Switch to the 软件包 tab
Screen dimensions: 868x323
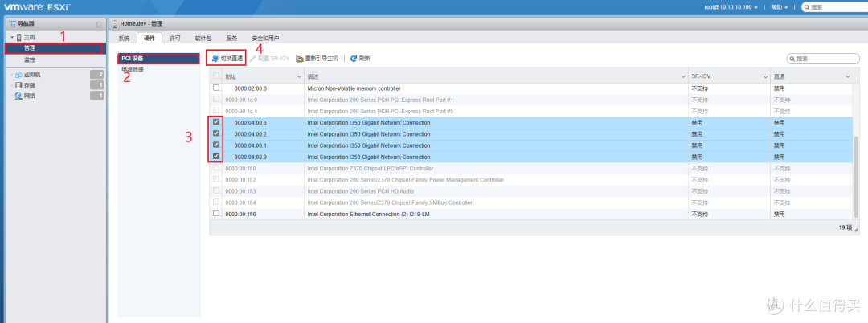(203, 38)
